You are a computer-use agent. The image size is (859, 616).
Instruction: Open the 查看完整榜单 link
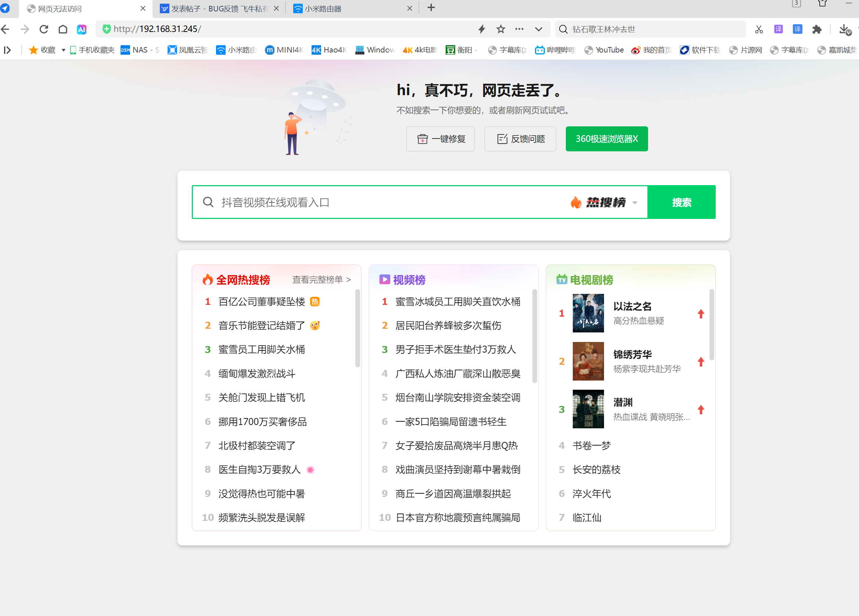pos(320,280)
